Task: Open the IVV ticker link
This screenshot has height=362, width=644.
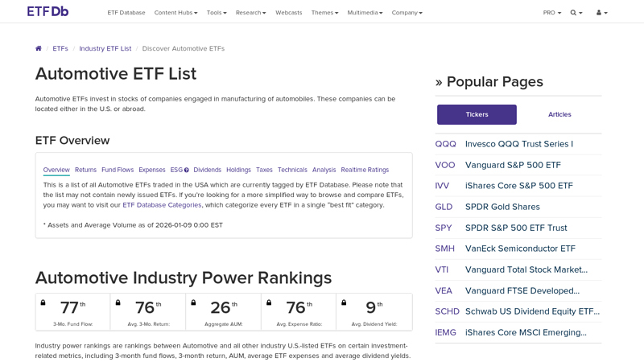Action: tap(442, 186)
